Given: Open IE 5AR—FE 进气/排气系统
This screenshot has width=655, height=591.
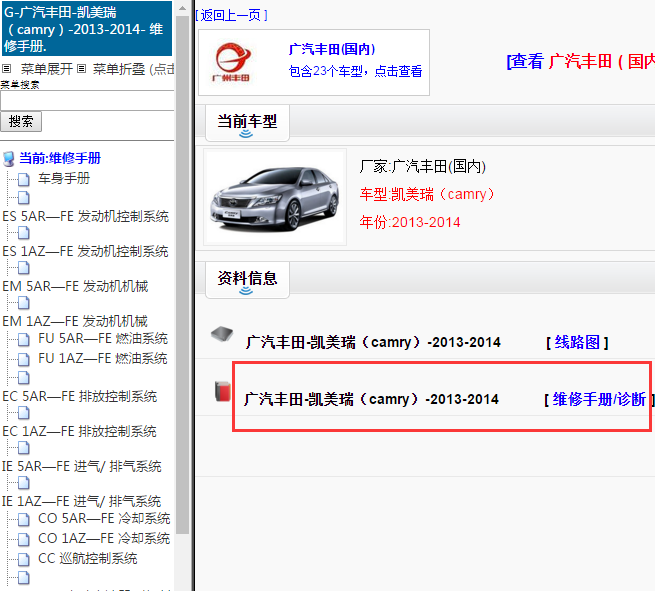Looking at the screenshot, I should click(x=81, y=467).
